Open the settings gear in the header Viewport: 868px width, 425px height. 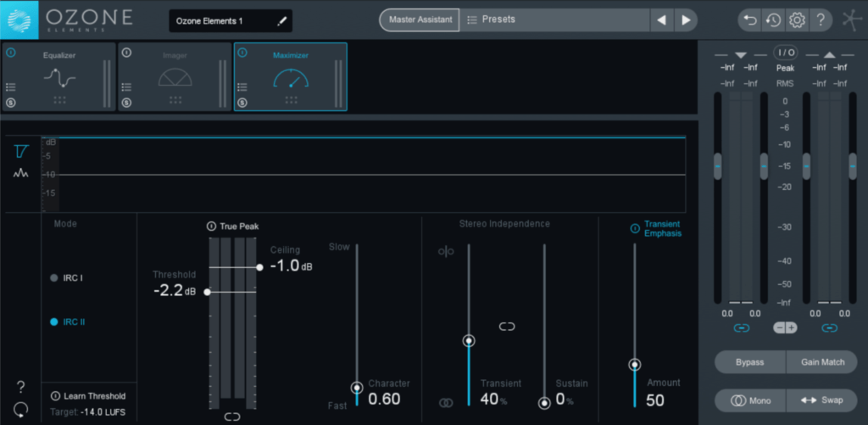click(x=797, y=20)
